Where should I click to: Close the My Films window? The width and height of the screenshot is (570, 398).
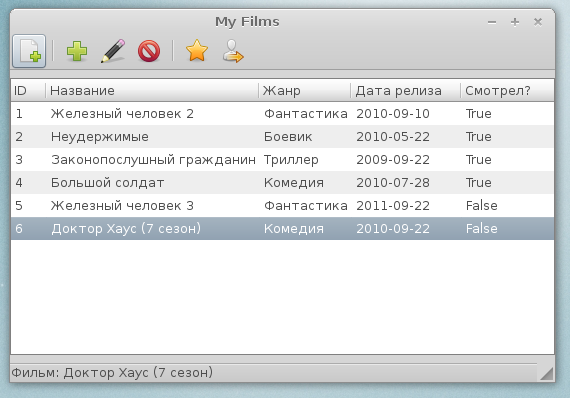538,22
